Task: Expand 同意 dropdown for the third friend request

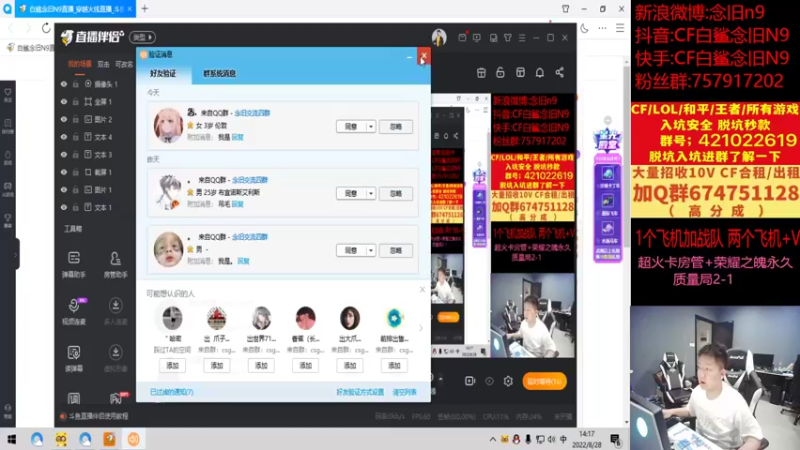Action: [x=371, y=251]
